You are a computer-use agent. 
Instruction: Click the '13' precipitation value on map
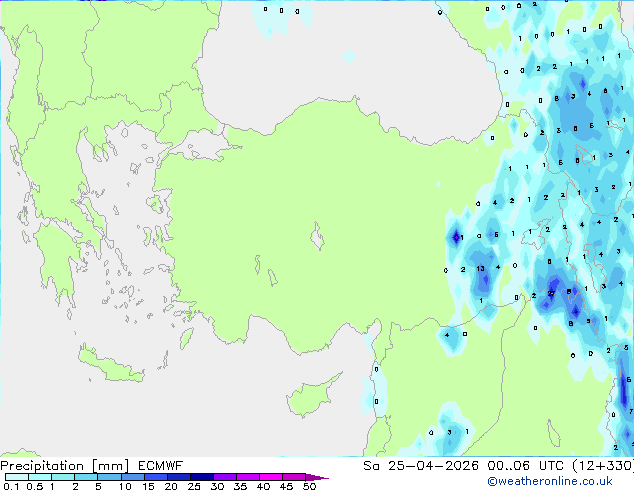480,268
